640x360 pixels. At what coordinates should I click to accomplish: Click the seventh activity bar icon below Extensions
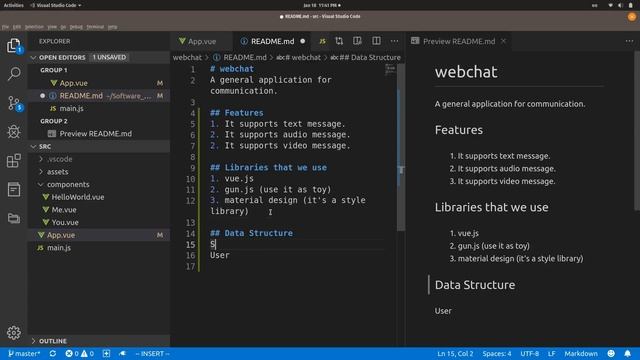[13, 189]
